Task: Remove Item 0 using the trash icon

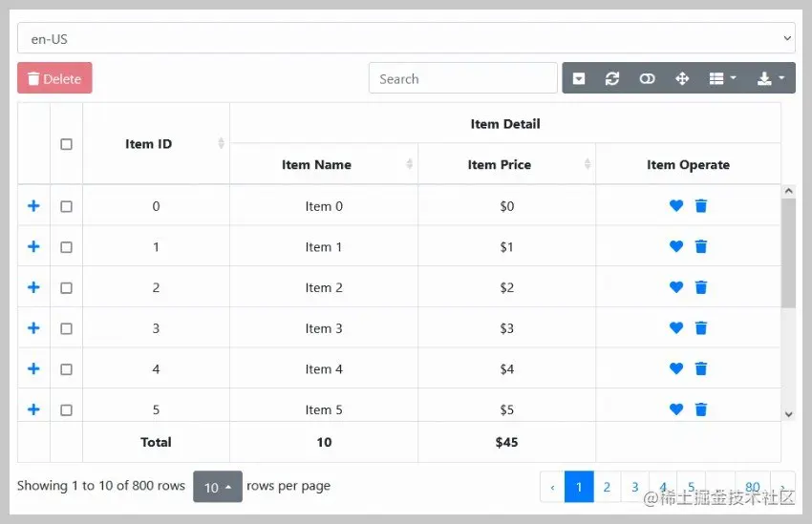Action: pos(700,206)
